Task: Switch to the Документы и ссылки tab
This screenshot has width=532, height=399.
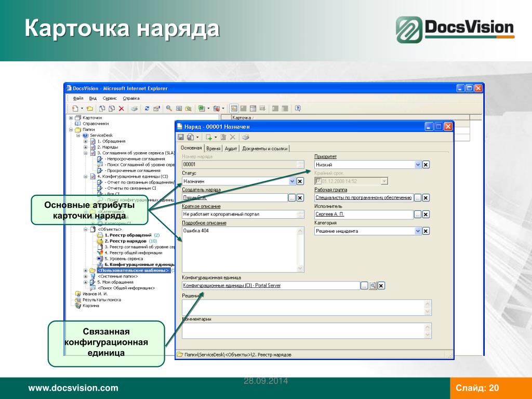Action: [264, 148]
